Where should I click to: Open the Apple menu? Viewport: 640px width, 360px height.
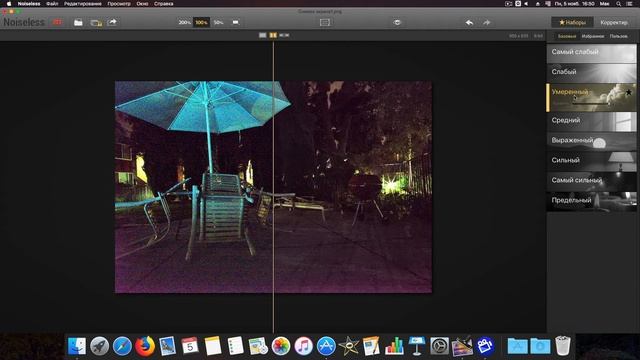click(9, 4)
